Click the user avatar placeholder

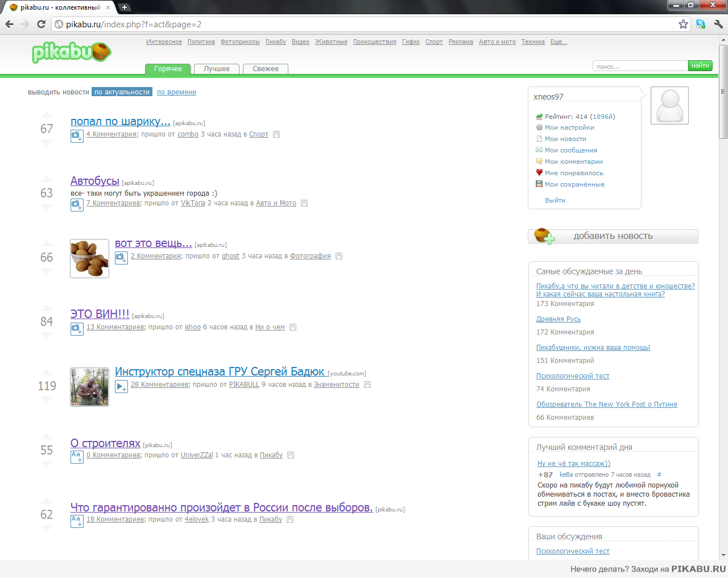(x=669, y=105)
